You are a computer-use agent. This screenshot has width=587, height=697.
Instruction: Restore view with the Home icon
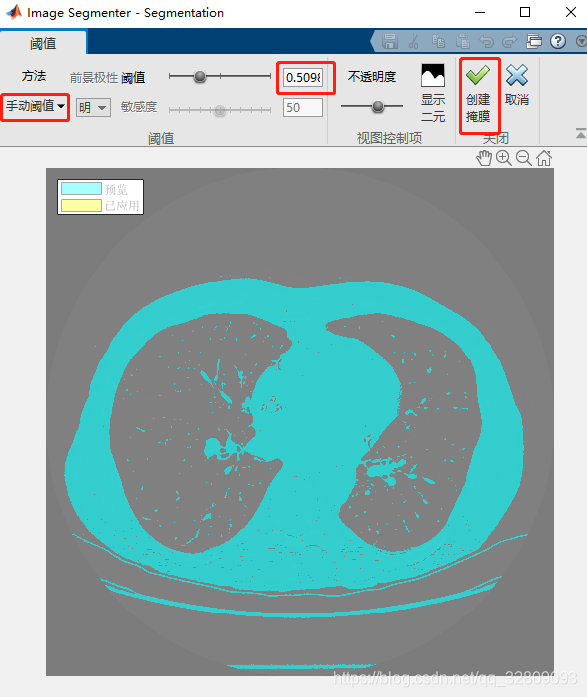(x=544, y=158)
